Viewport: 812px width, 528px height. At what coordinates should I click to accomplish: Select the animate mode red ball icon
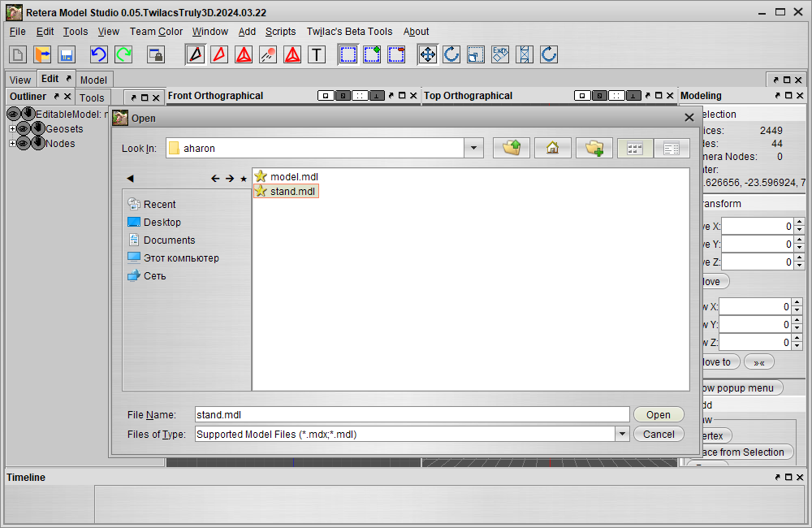[x=268, y=54]
